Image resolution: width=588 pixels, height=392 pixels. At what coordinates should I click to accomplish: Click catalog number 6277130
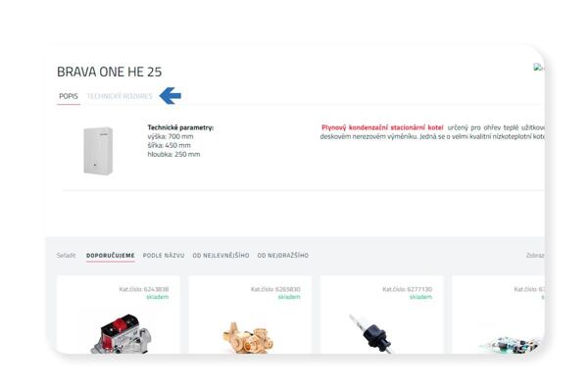point(408,289)
